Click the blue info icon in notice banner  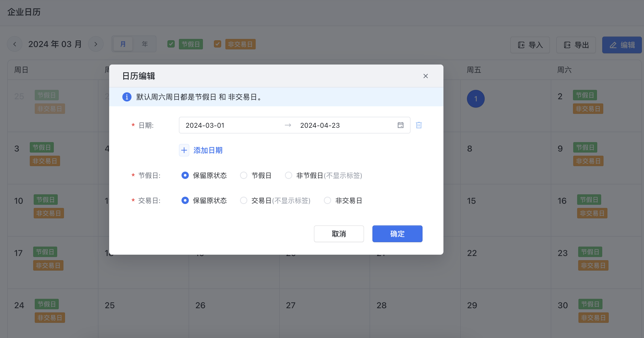pos(127,97)
